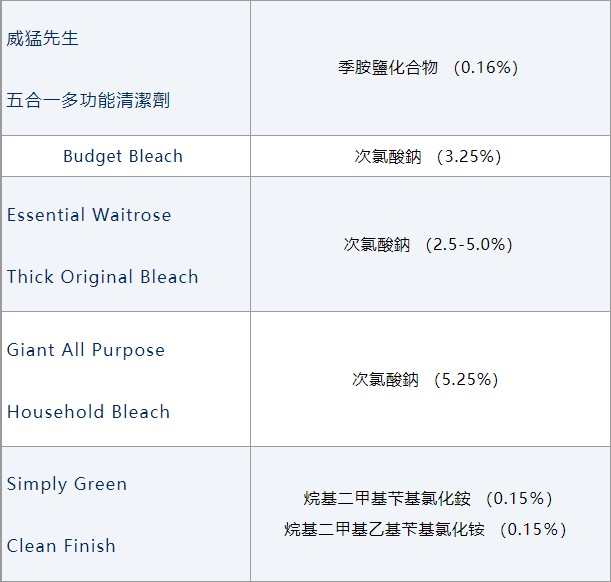This screenshot has width=611, height=582.
Task: Select the Giant All Purpose text
Action: tap(86, 350)
